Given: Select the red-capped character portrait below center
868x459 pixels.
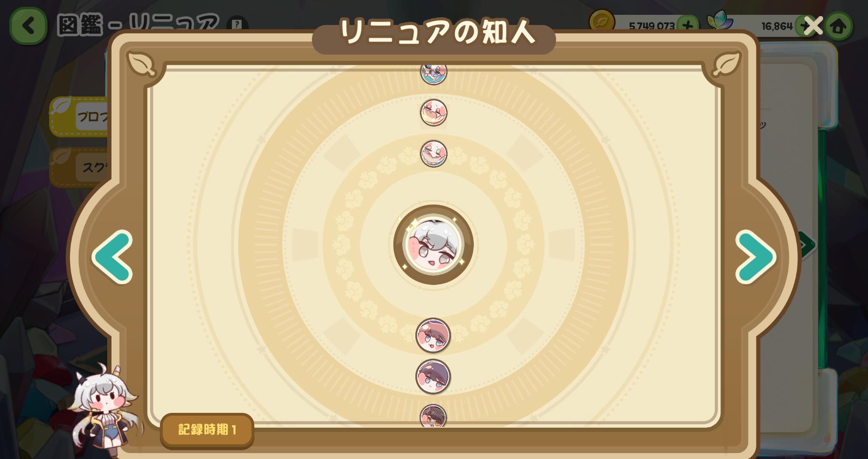Looking at the screenshot, I should coord(433,335).
